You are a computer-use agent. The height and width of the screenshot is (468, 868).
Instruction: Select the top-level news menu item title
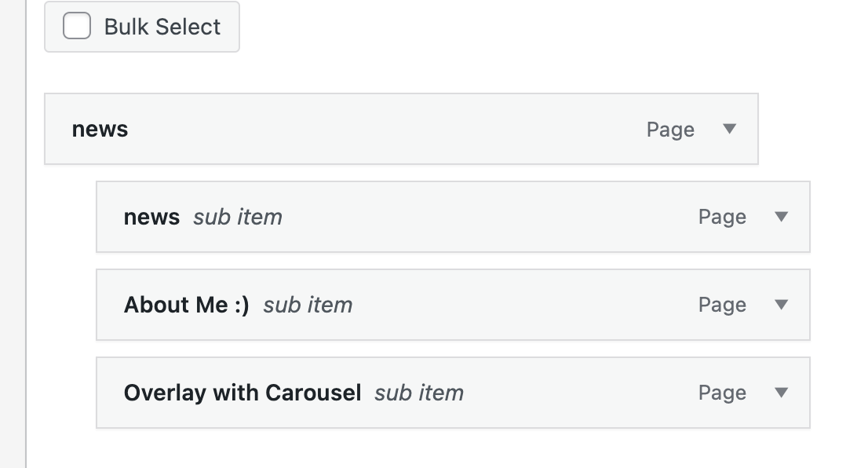[x=100, y=129]
